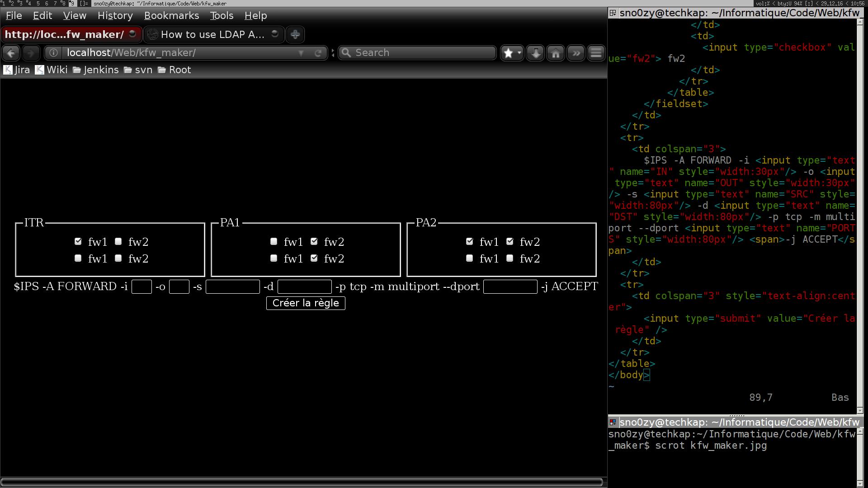Open the bookmarks star dropdown arrow
Image resolution: width=868 pixels, height=488 pixels.
click(519, 53)
